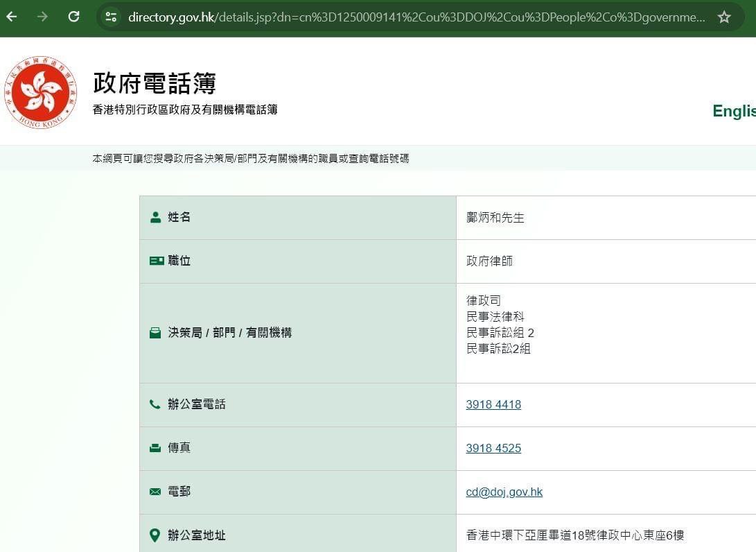Click the envelope icon beside 電郵

point(155,492)
